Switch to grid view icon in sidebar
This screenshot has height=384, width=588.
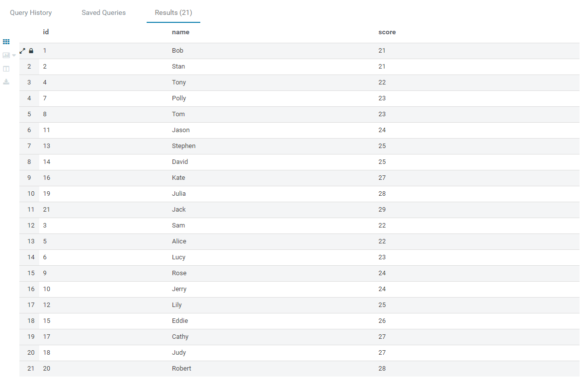point(6,42)
